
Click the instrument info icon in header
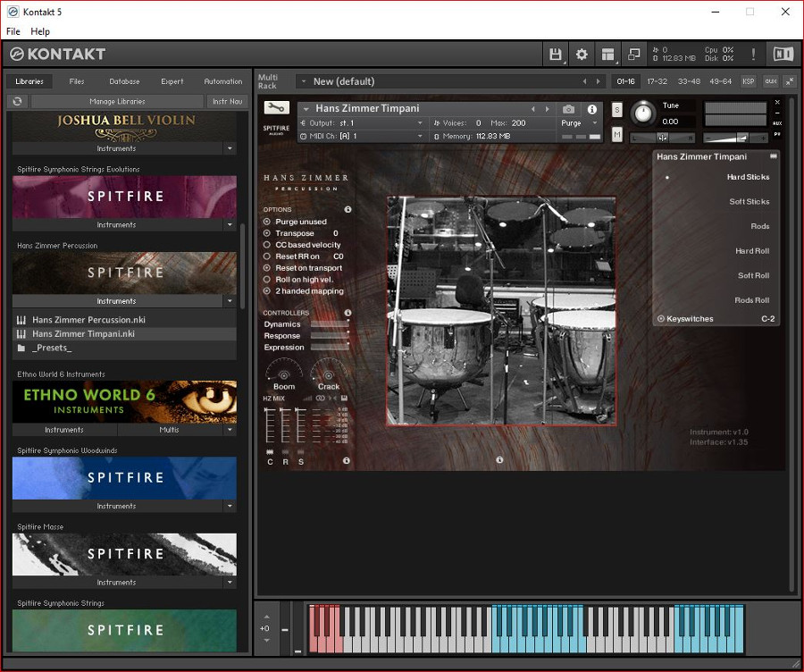591,109
